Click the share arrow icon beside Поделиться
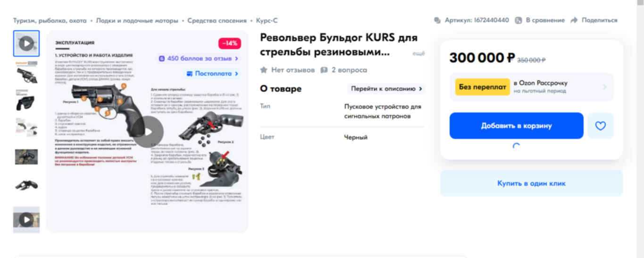 [x=574, y=20]
